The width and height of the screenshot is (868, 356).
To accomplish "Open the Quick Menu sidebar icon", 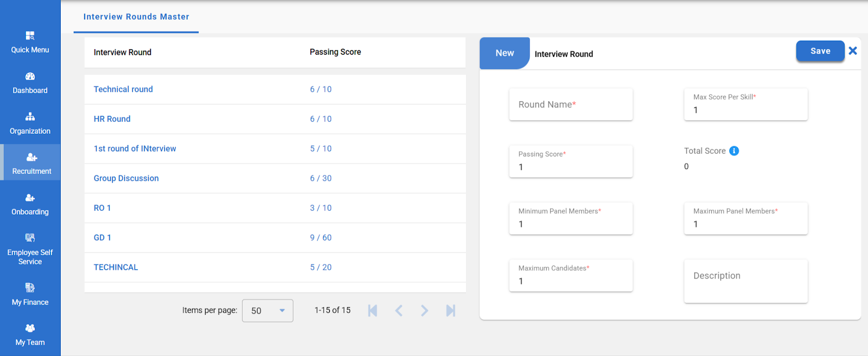I will point(30,36).
